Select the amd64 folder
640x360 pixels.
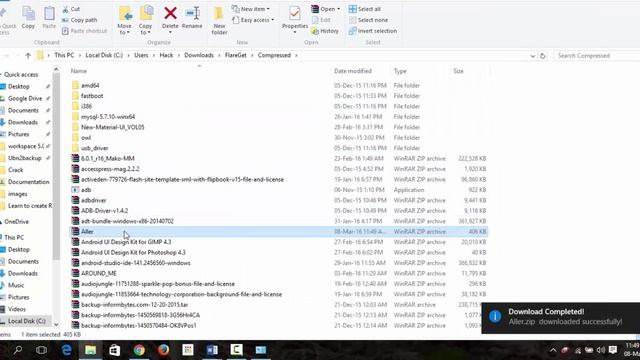tap(90, 85)
